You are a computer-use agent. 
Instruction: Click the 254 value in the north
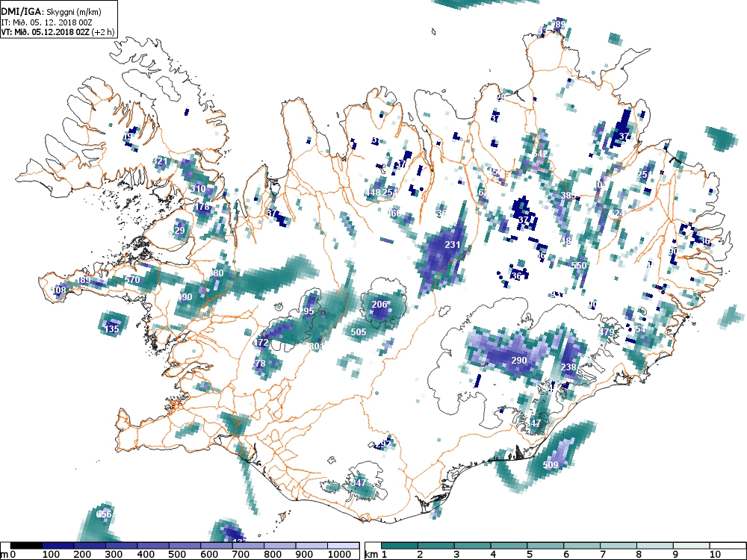(x=390, y=193)
